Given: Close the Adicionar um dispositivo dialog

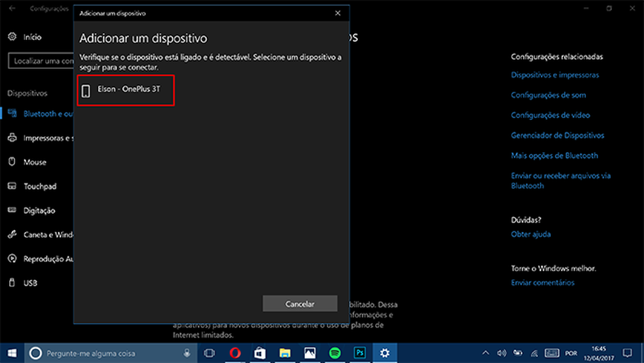Looking at the screenshot, I should (338, 13).
